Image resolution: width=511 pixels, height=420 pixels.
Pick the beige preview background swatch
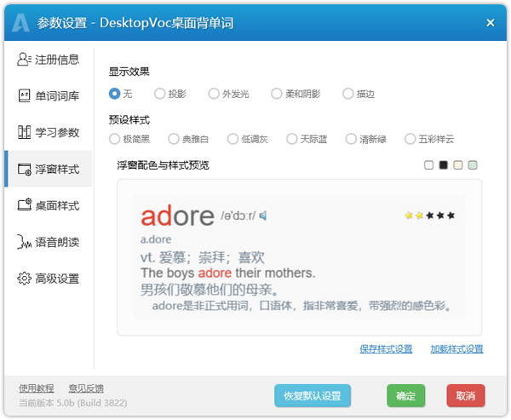(458, 165)
